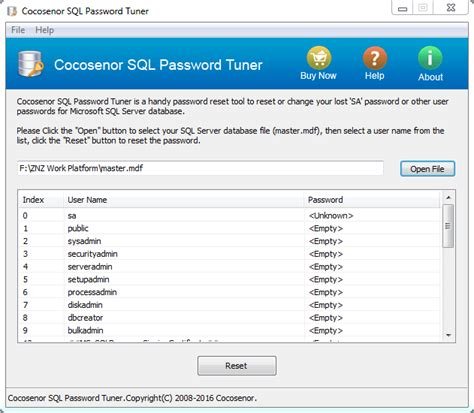Image resolution: width=474 pixels, height=413 pixels.
Task: Select the 'securityadmin' user row
Action: (229, 254)
